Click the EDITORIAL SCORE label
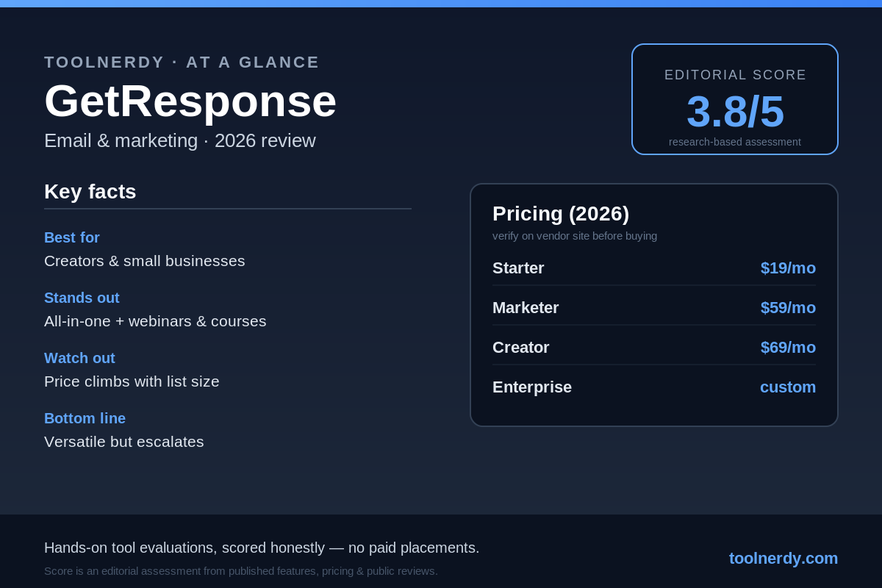 pyautogui.click(x=735, y=75)
